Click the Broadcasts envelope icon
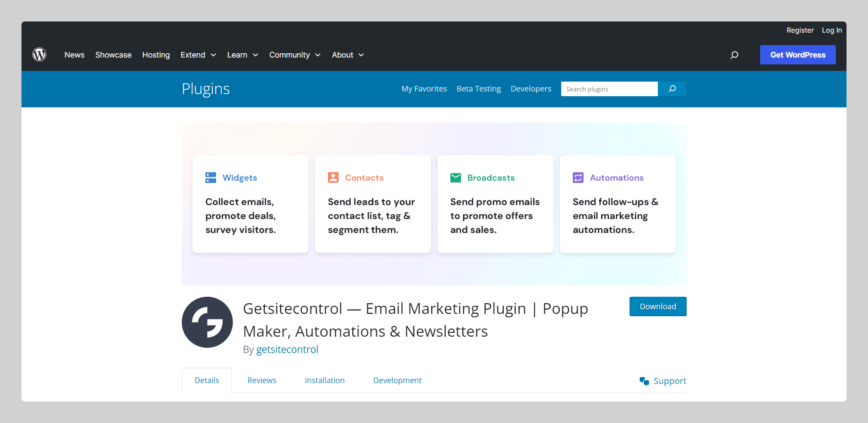 click(x=455, y=177)
